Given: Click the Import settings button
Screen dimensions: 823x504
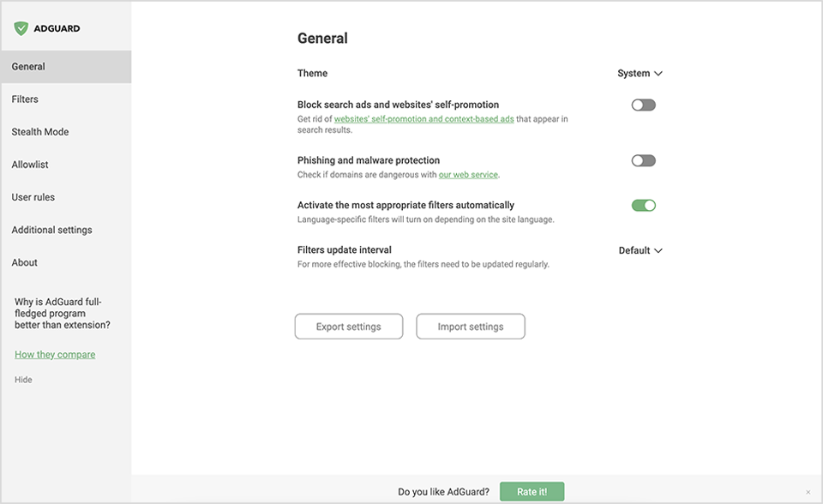Looking at the screenshot, I should point(470,327).
